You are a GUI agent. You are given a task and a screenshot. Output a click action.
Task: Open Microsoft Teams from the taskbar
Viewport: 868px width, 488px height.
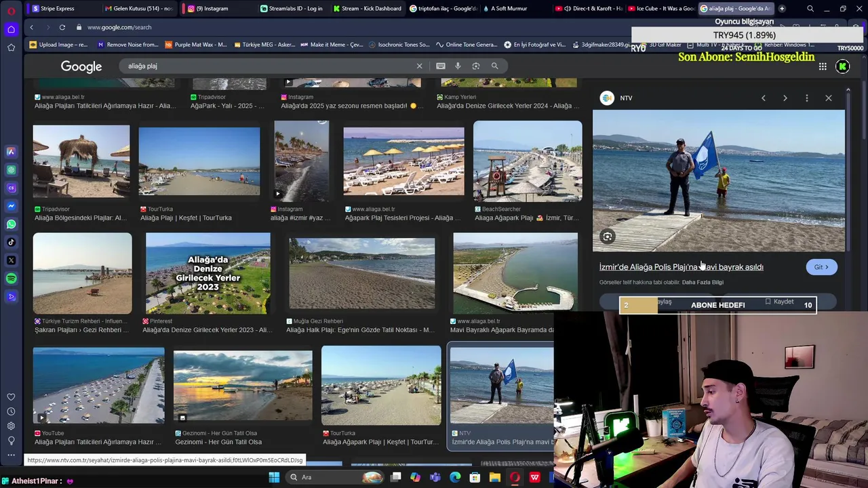click(435, 477)
